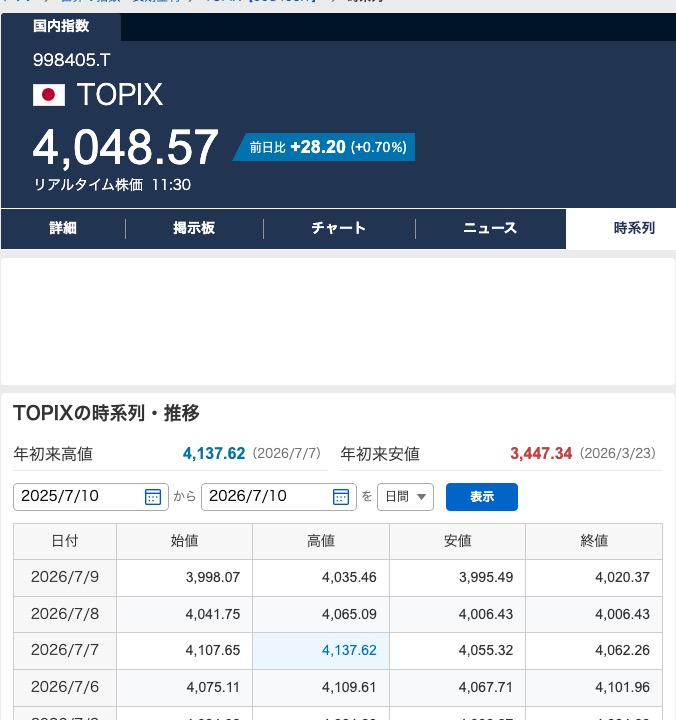Click the TOPIX index name heading
Screen dimensions: 676x720
(x=119, y=95)
